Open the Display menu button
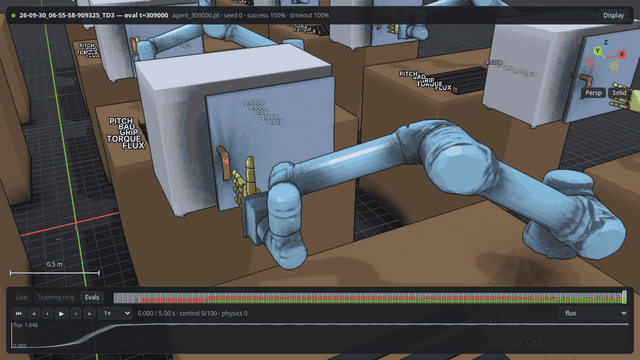The height and width of the screenshot is (360, 640). point(613,15)
